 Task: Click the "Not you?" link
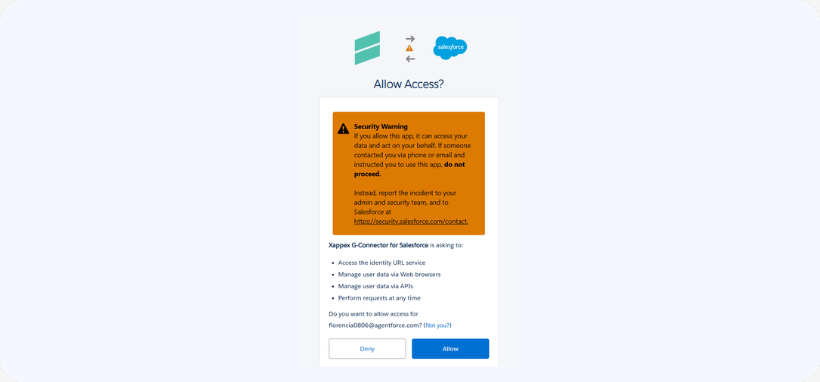(x=437, y=325)
